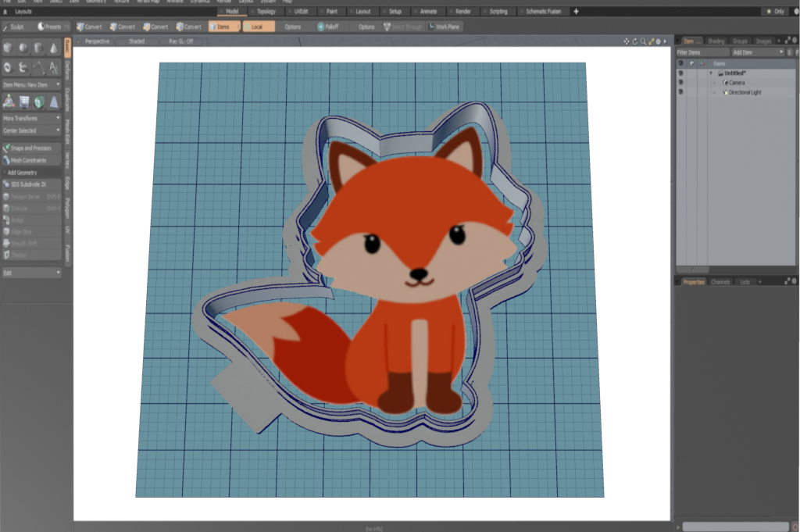Viewport: 800px width, 532px height.
Task: Activate the Rotate tool green sphere icon
Action: 39,102
